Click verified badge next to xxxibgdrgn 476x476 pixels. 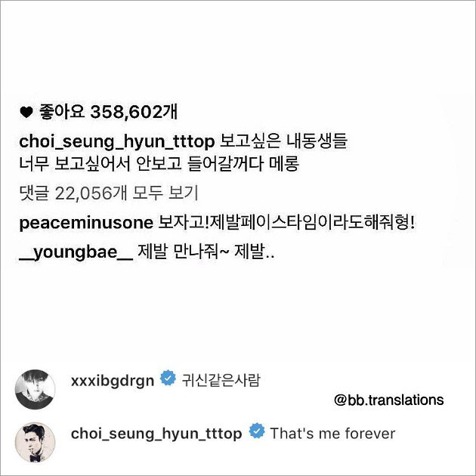coord(168,378)
